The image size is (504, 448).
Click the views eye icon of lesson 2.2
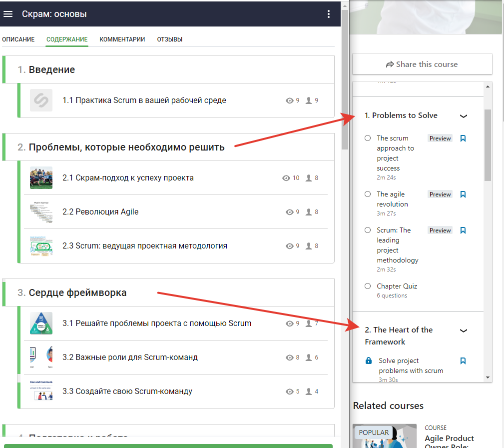click(289, 212)
